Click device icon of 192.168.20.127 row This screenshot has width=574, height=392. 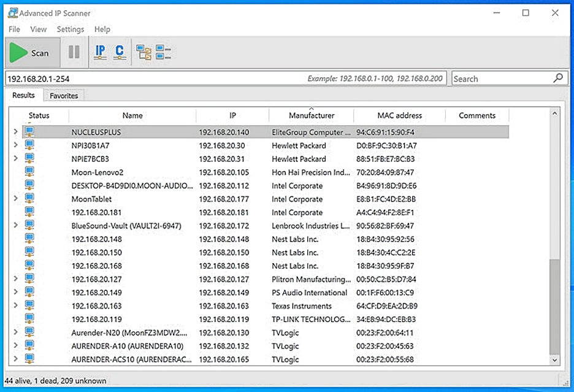[x=29, y=279]
